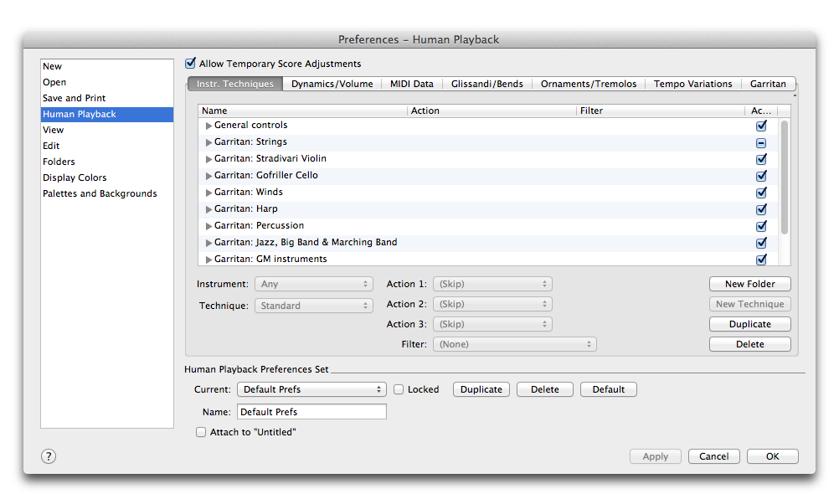This screenshot has height=504, width=839.
Task: Open the Instrument dropdown
Action: click(x=313, y=284)
